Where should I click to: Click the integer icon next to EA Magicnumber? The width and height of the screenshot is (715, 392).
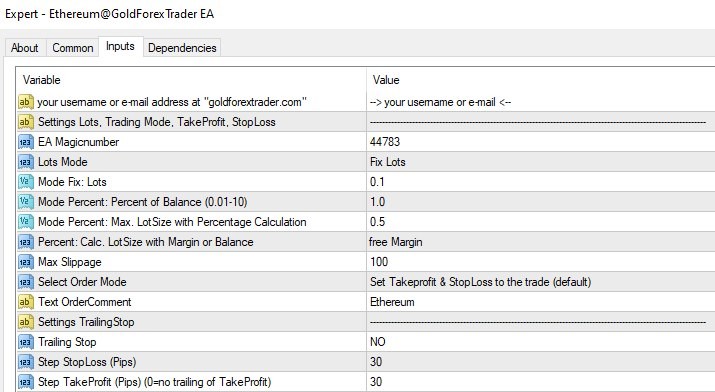click(26, 142)
